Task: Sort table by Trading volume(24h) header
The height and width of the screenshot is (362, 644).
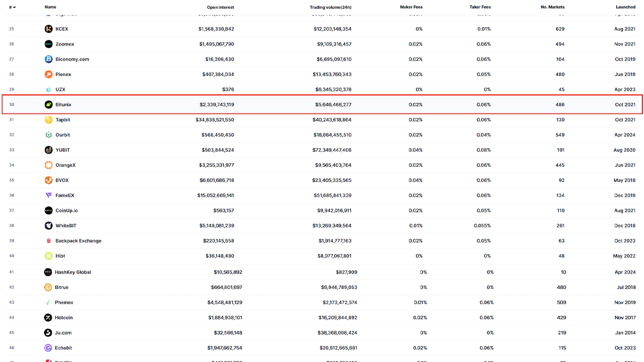Action: pyautogui.click(x=331, y=7)
